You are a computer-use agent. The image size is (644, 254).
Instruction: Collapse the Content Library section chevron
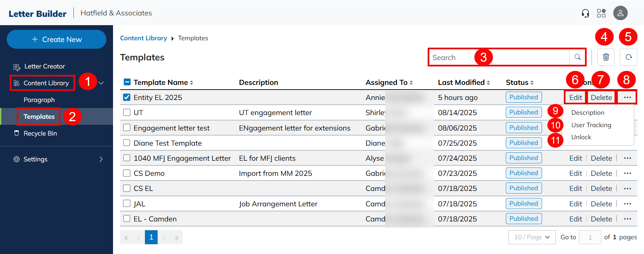101,83
